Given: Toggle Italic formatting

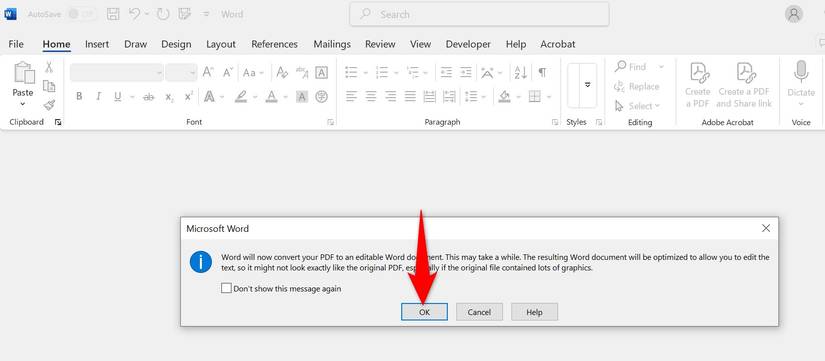Looking at the screenshot, I should (98, 96).
